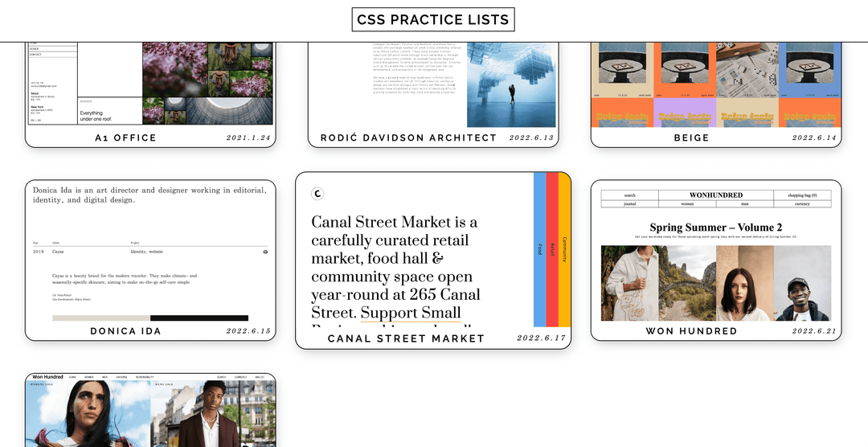Click the date 2022.6.15

coord(248,331)
